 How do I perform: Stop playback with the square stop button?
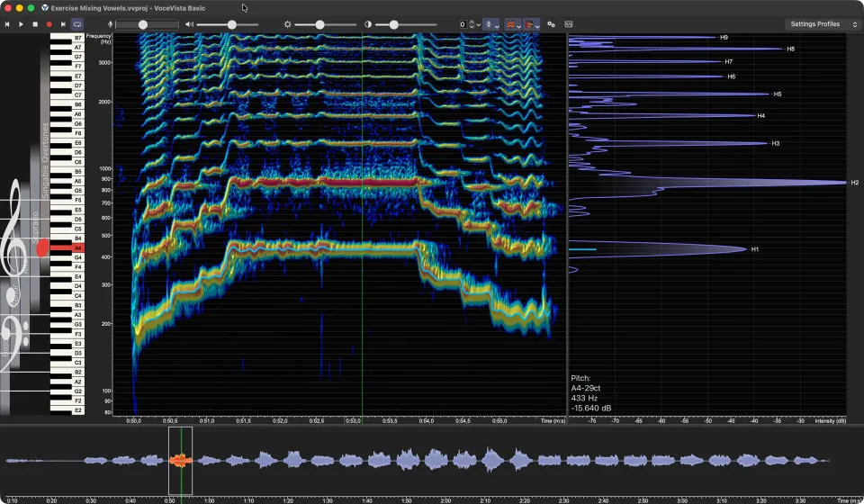point(35,24)
